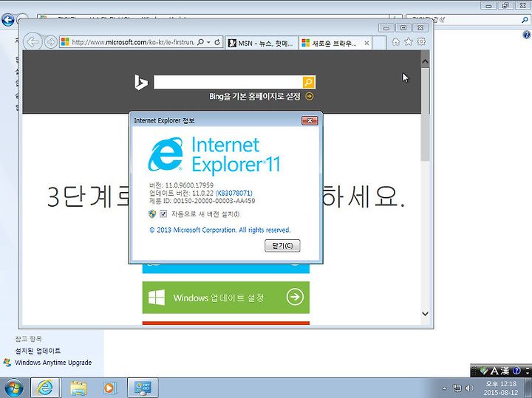Viewport: 532px width, 398px height.
Task: Open the Control Panel help icon
Action: click(x=527, y=35)
